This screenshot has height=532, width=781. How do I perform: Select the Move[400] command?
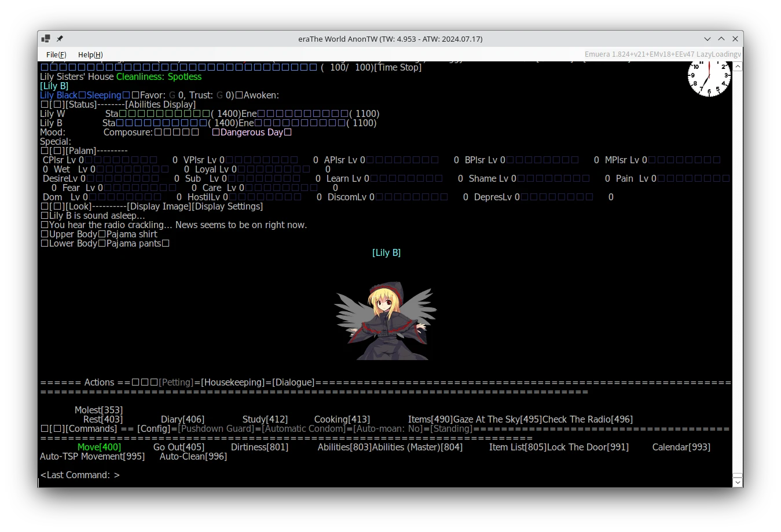[99, 447]
